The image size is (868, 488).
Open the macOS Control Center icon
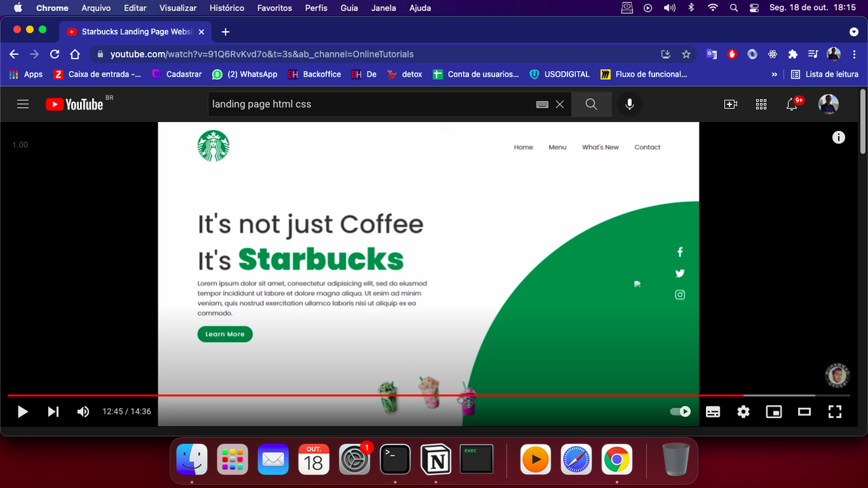point(754,8)
